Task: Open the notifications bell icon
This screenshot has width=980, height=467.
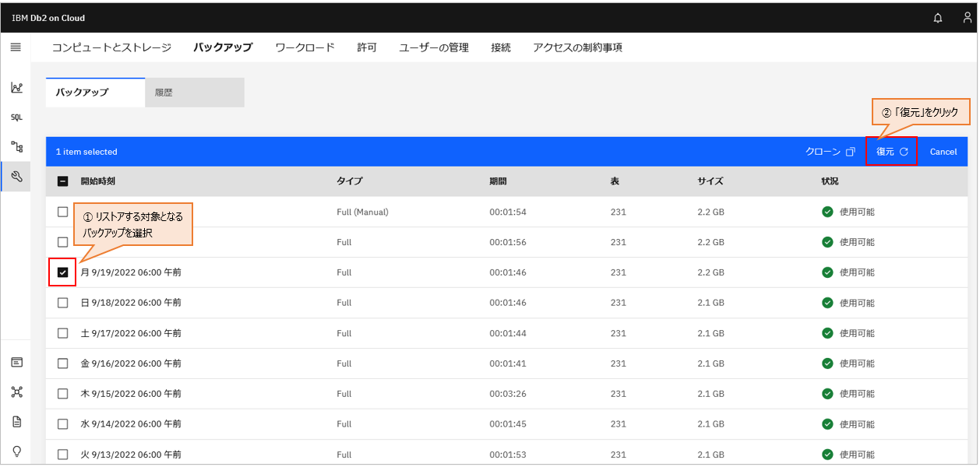Action: 938,17
